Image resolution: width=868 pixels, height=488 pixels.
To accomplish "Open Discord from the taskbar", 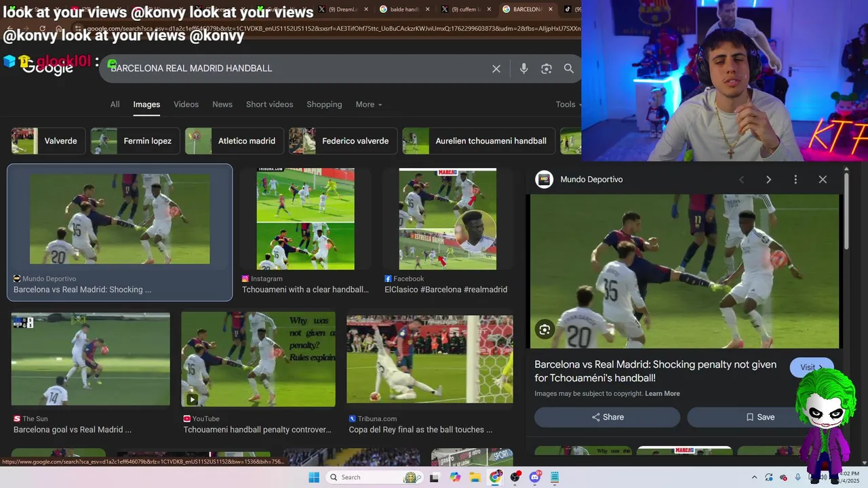I will (535, 477).
